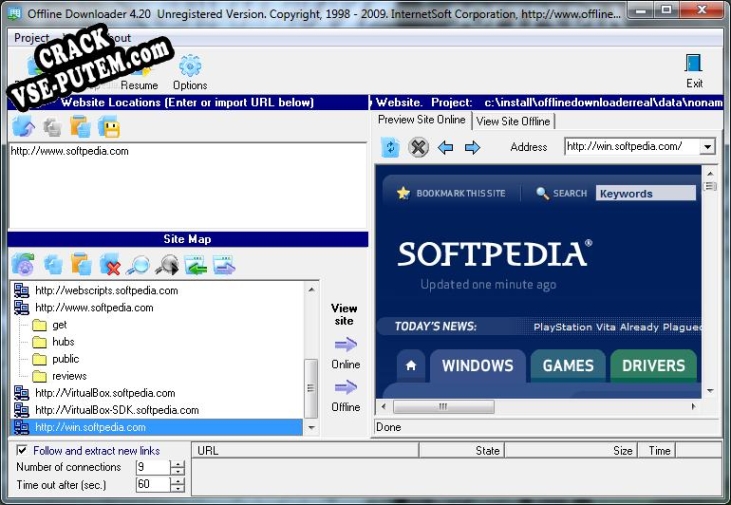The image size is (731, 505).
Task: Increase the Number of connections value
Action: tap(177, 463)
